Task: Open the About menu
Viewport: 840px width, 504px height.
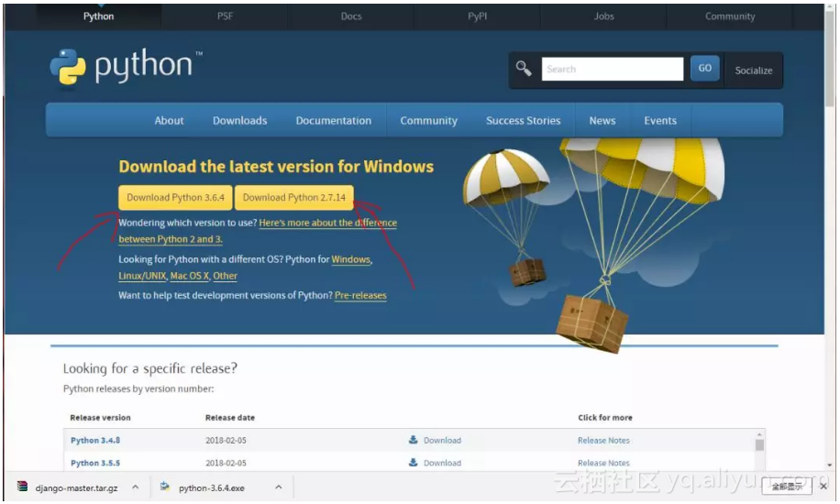Action: (169, 121)
